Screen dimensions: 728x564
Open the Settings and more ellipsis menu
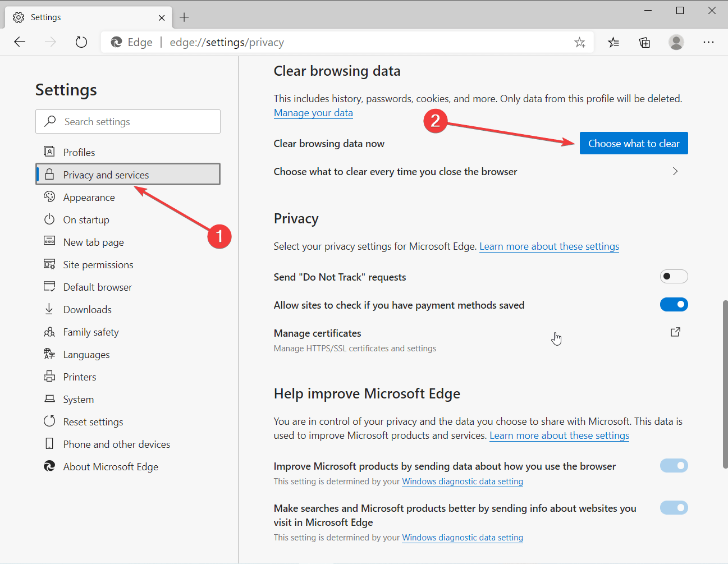tap(708, 42)
